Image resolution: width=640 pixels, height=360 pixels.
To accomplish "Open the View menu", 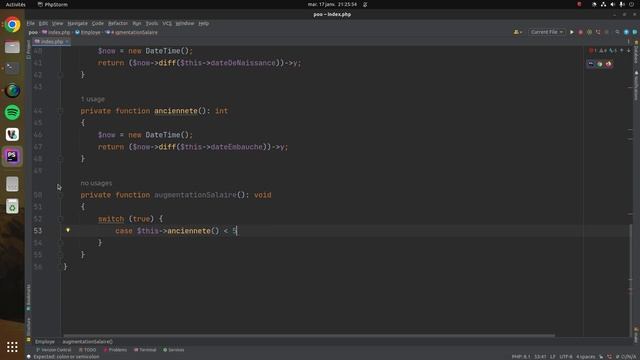I will point(57,23).
